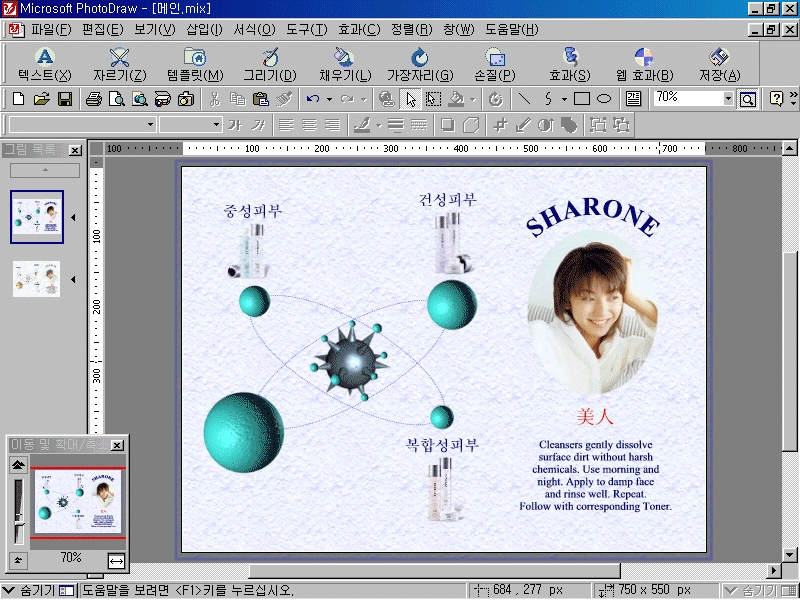Viewport: 800px width, 600px height.
Task: Expand second thumbnail object list arrow
Action: coord(73,280)
